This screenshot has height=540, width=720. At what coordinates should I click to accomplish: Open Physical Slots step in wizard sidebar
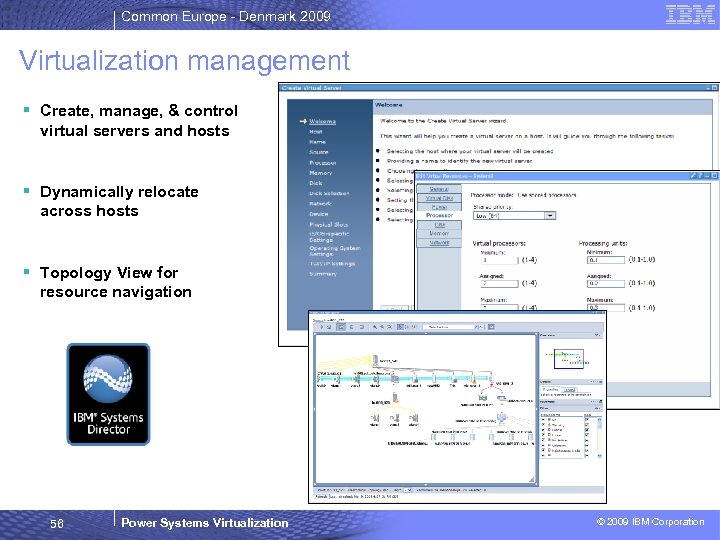tap(328, 225)
